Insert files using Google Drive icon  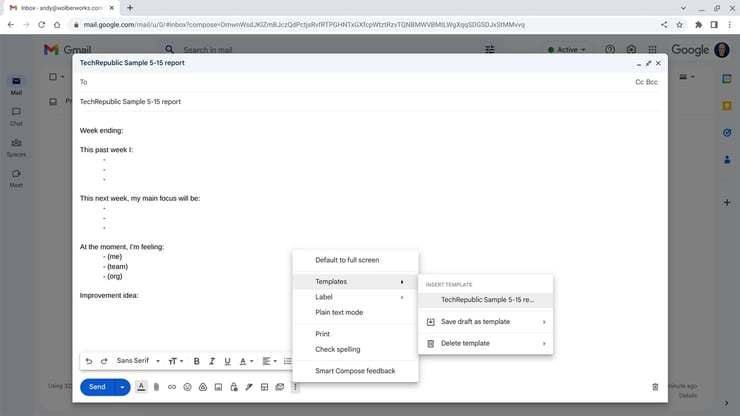pyautogui.click(x=203, y=387)
